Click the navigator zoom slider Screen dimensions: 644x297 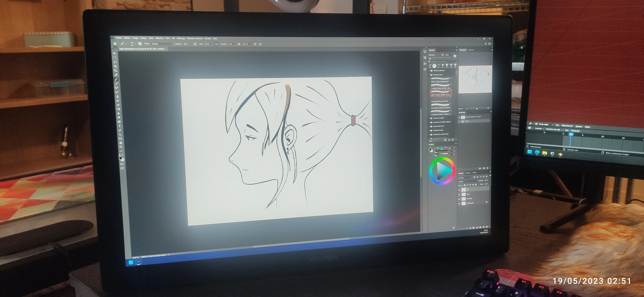(477, 108)
